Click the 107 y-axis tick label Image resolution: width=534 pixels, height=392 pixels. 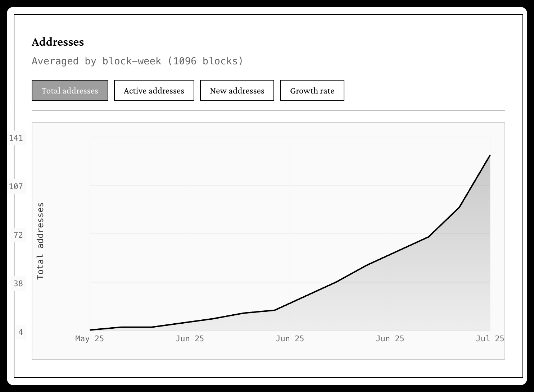[16, 186]
